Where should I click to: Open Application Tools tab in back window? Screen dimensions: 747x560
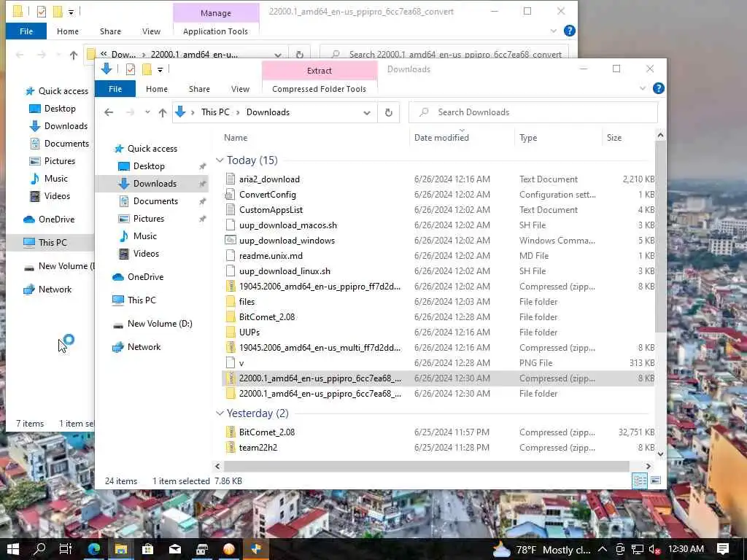[x=215, y=31]
